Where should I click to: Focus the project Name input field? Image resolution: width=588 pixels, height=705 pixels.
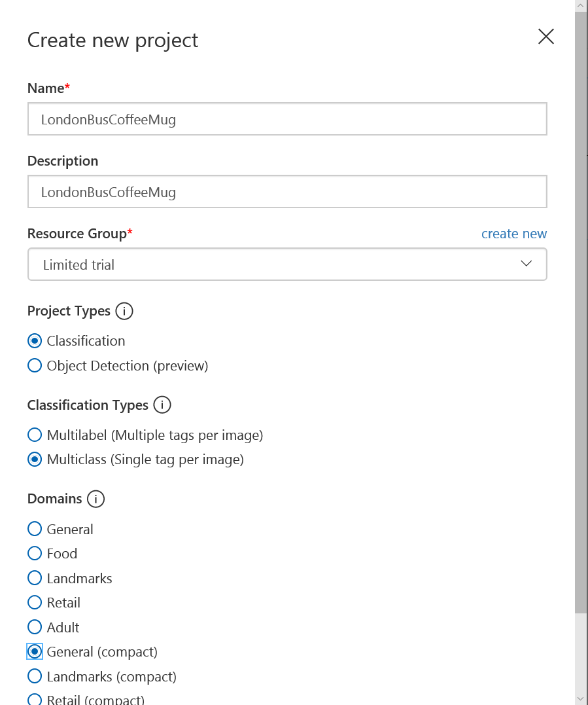pos(288,119)
